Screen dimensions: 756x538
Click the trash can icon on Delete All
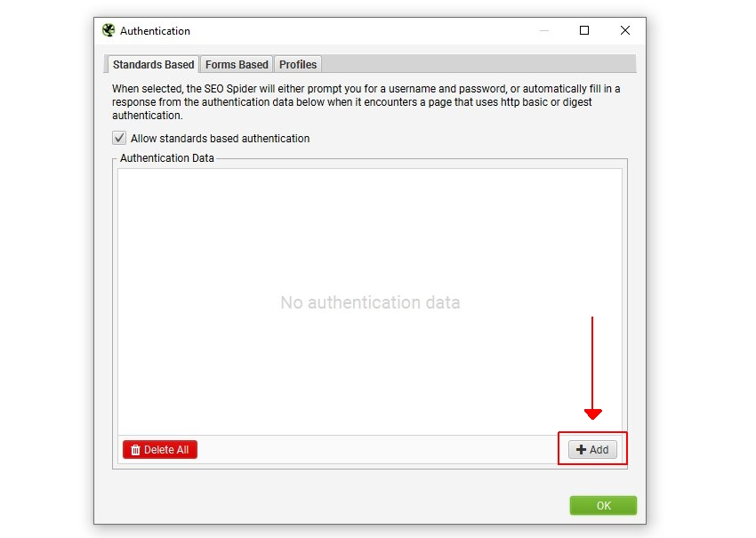[135, 450]
